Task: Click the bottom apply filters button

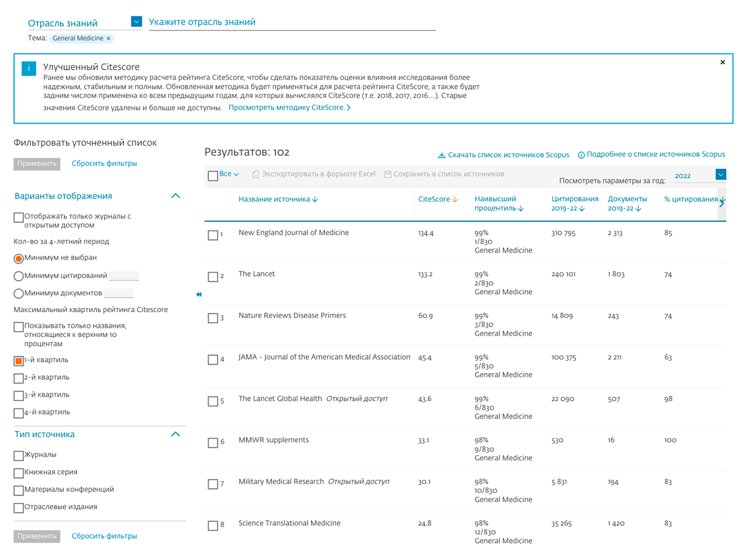Action: click(x=37, y=536)
